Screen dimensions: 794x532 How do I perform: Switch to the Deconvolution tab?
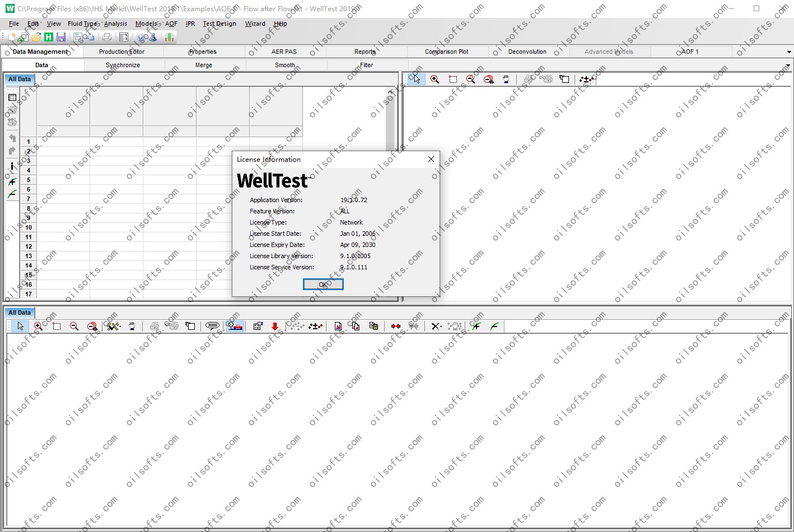[527, 52]
